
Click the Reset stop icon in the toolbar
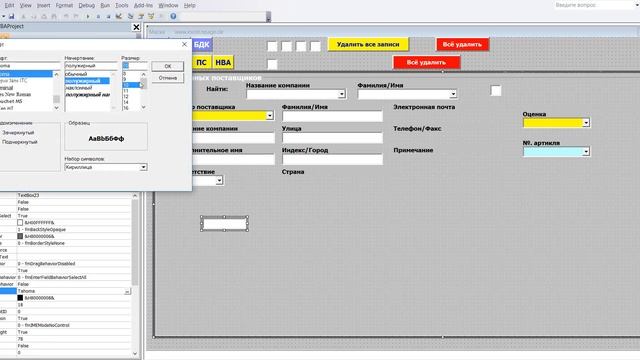108,16
